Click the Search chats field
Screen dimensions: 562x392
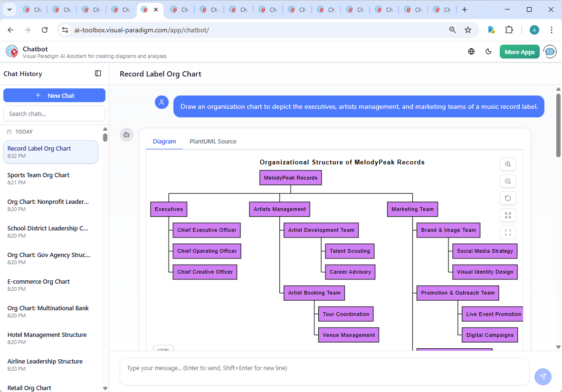(54, 113)
